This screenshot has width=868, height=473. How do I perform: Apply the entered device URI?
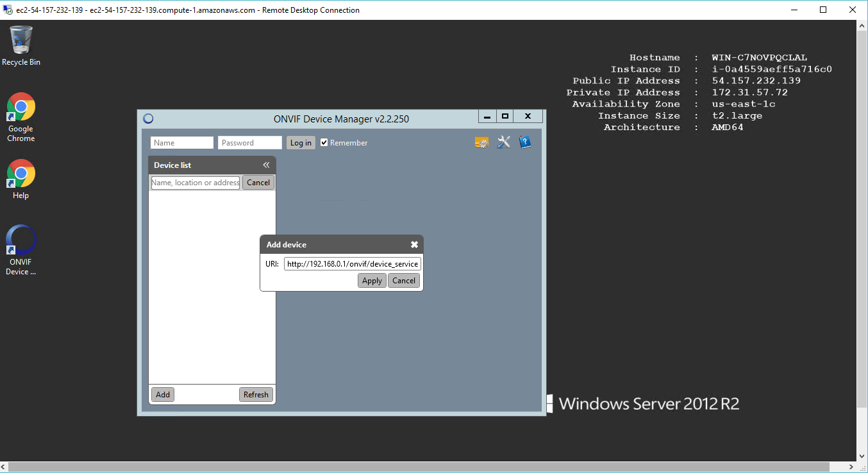(x=372, y=280)
